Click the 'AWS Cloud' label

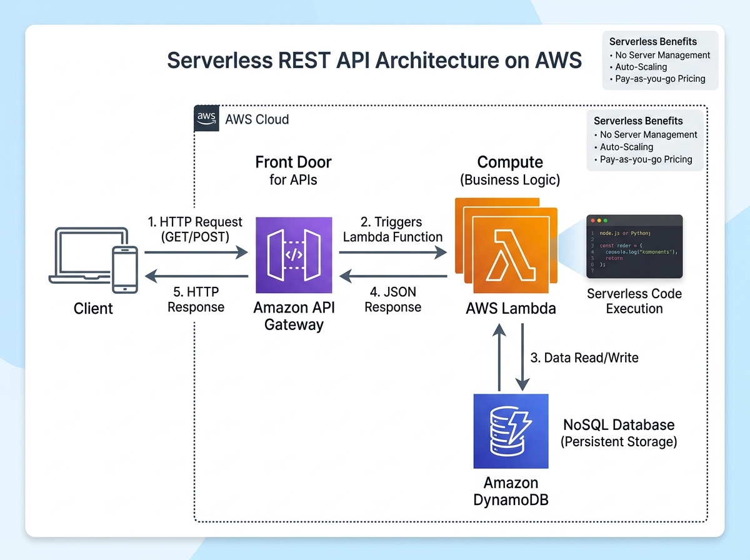pyautogui.click(x=257, y=119)
